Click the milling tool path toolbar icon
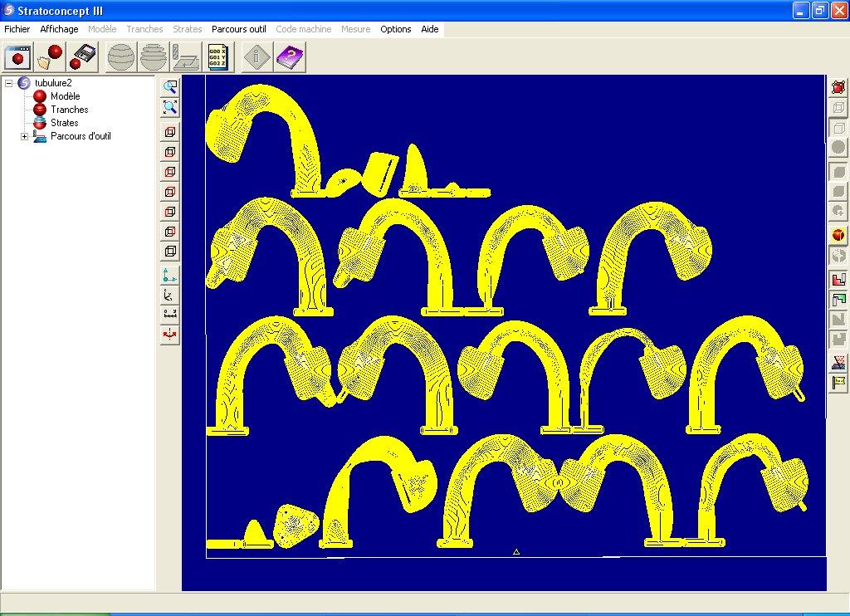This screenshot has width=850, height=616. [186, 57]
